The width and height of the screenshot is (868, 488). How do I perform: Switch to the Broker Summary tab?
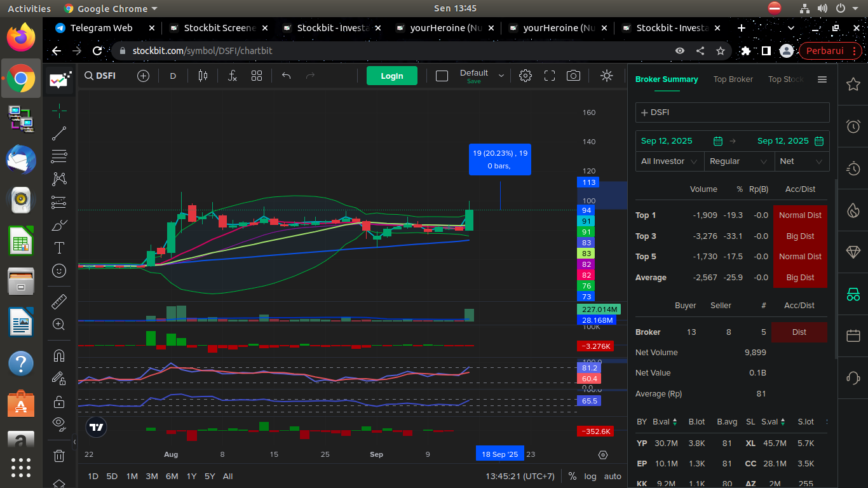click(x=667, y=79)
